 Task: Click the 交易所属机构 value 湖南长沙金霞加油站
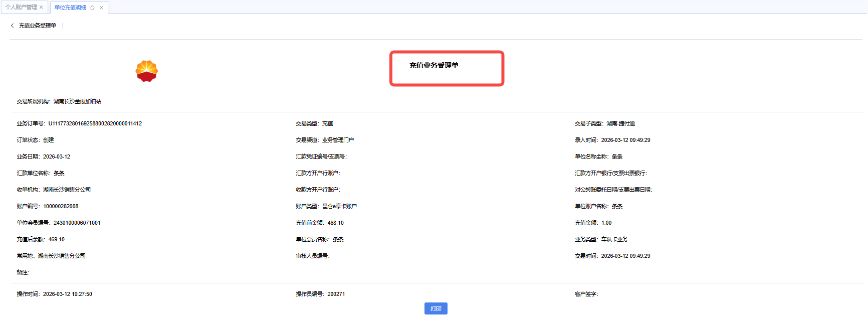(x=77, y=101)
